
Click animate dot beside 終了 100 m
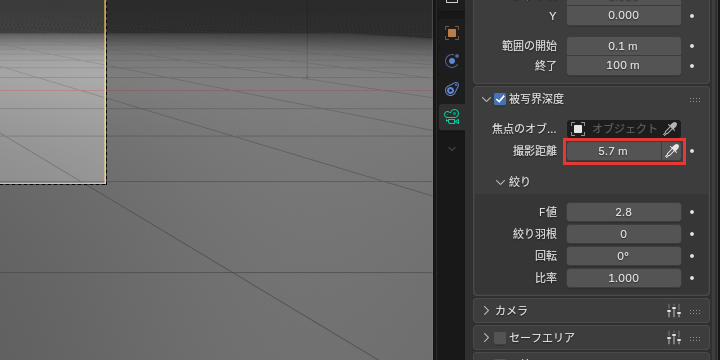[x=692, y=66]
